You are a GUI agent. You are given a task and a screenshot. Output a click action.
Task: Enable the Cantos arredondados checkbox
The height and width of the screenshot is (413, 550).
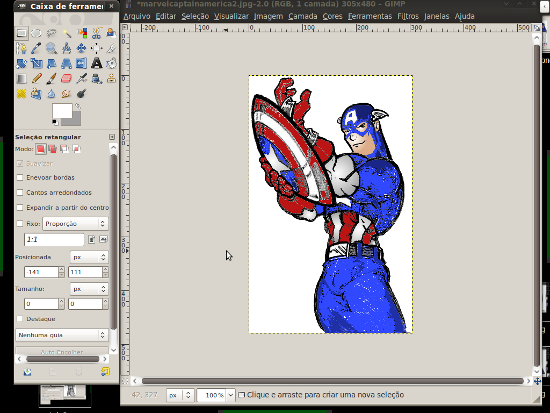point(20,193)
